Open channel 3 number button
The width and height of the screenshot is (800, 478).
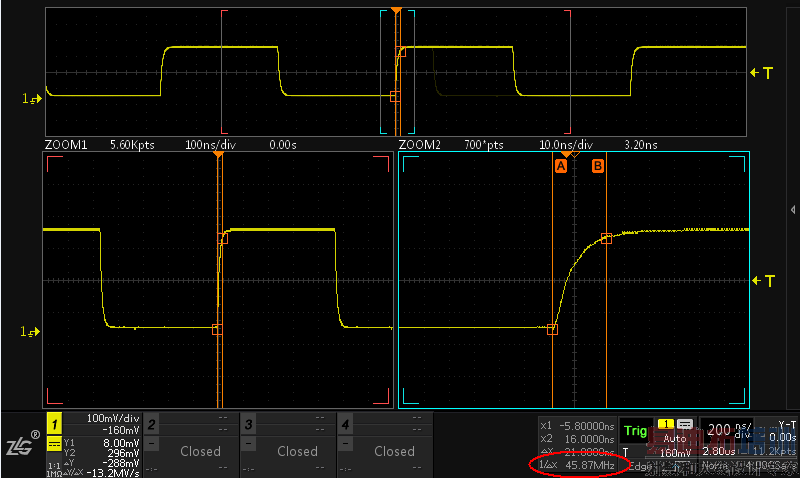click(248, 423)
